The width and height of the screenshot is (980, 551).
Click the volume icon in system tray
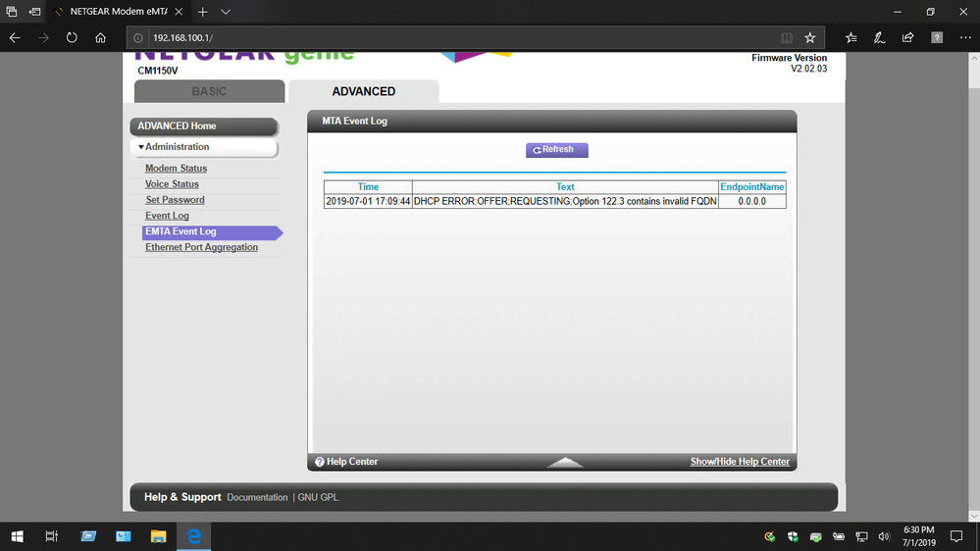[884, 536]
